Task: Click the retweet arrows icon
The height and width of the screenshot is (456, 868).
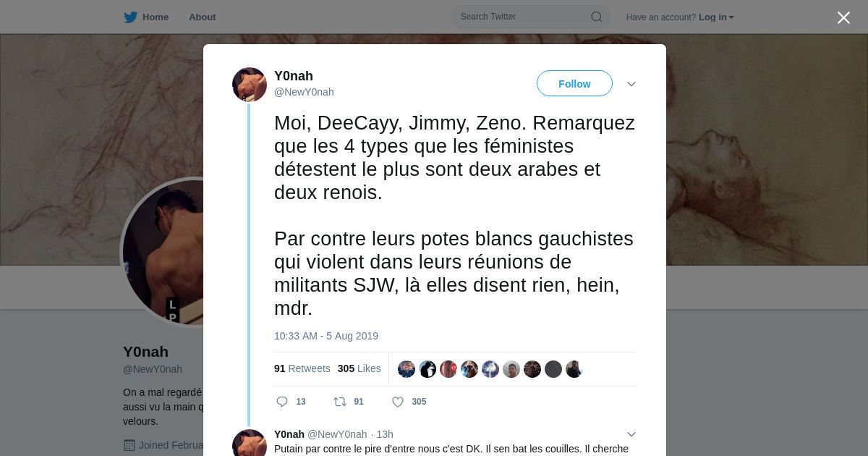Action: click(339, 402)
